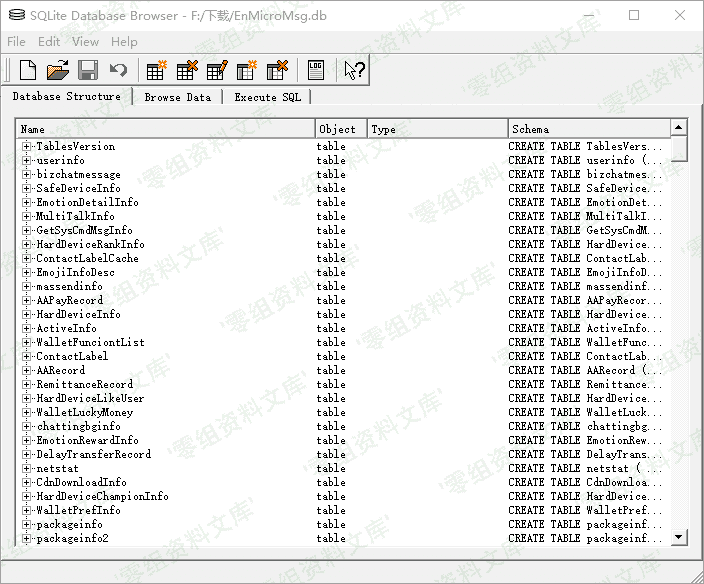Click the Create Table toolbar icon
Viewport: 704px width, 584px height.
pyautogui.click(x=156, y=70)
